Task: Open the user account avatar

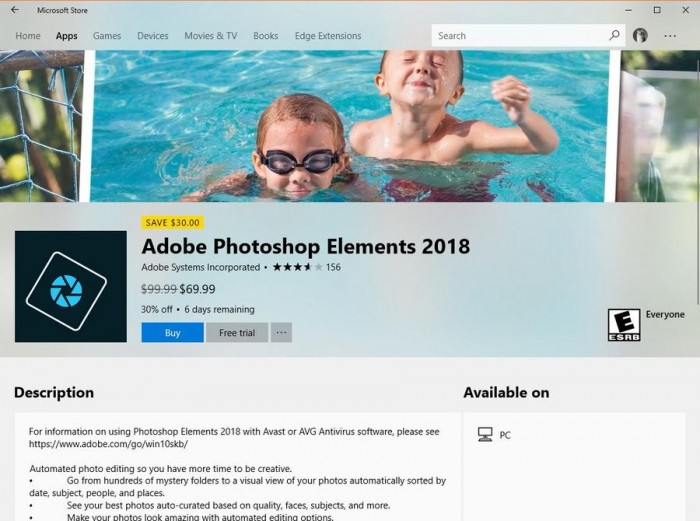Action: [x=640, y=35]
